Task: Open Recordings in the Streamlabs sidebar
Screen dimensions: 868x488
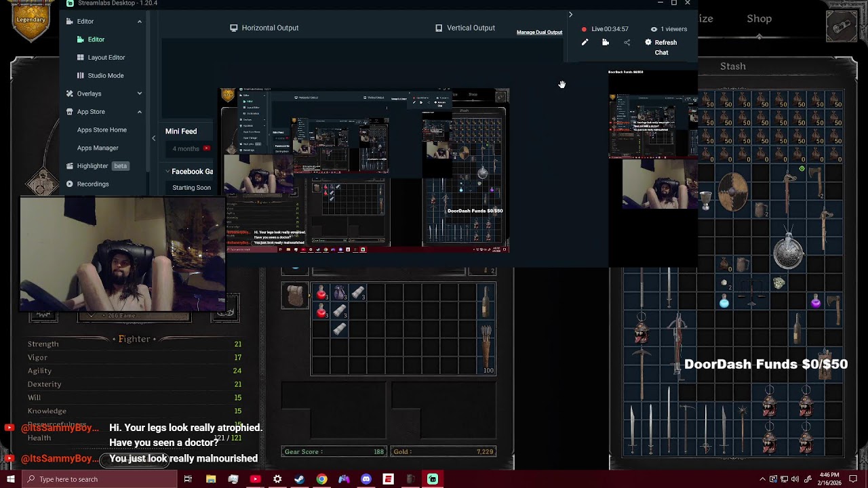Action: click(x=87, y=184)
